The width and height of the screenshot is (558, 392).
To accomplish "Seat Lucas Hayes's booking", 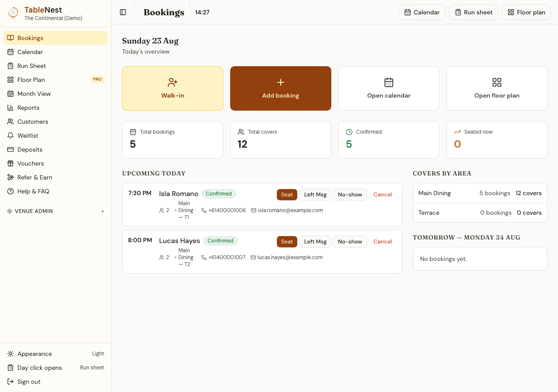I will pyautogui.click(x=287, y=242).
